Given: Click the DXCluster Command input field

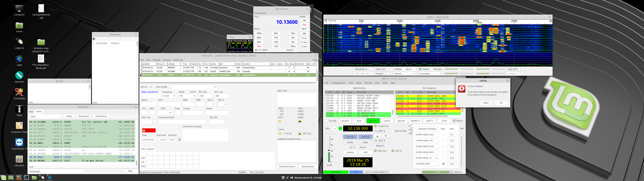Looking at the screenshot, I should (62, 171).
